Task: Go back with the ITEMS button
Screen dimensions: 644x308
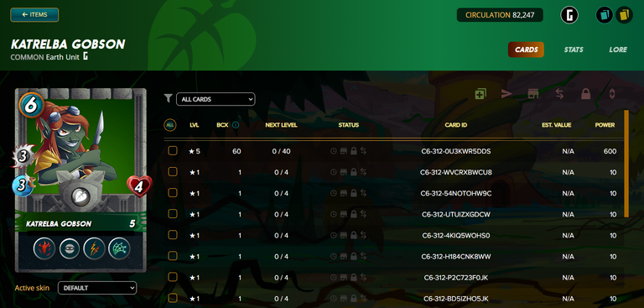Action: 34,15
